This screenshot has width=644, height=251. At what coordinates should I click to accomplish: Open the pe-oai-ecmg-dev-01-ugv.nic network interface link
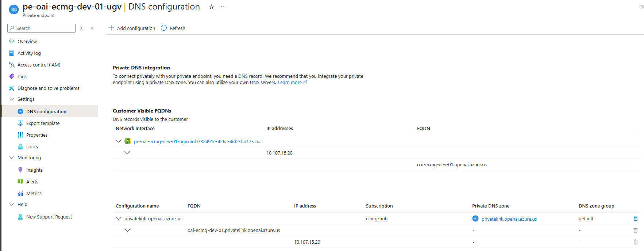(198, 141)
